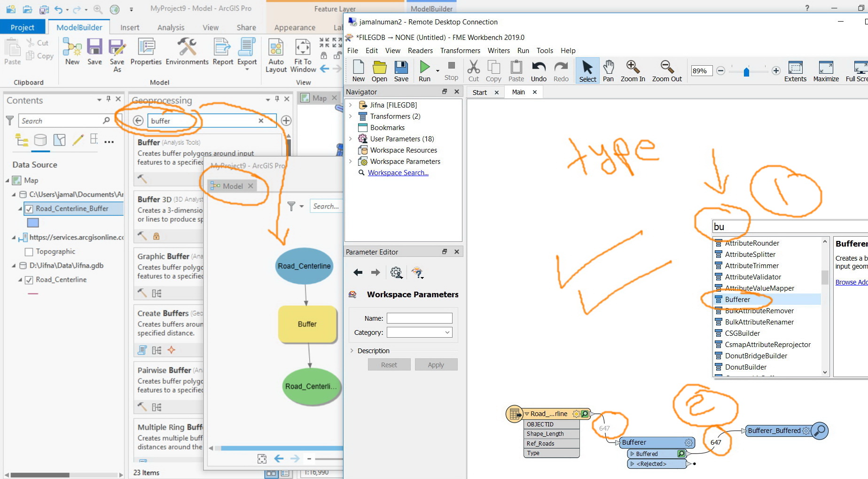Click the zoom level slider handle
The image size is (868, 479).
[x=746, y=71]
